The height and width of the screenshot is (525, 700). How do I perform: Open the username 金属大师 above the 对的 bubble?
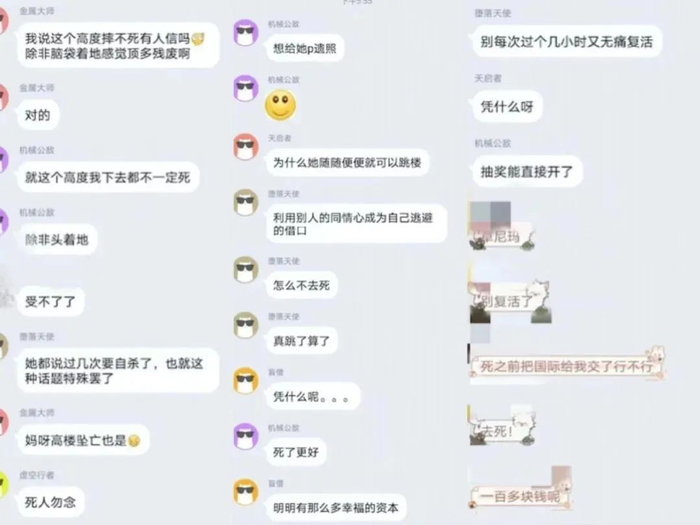click(x=37, y=88)
